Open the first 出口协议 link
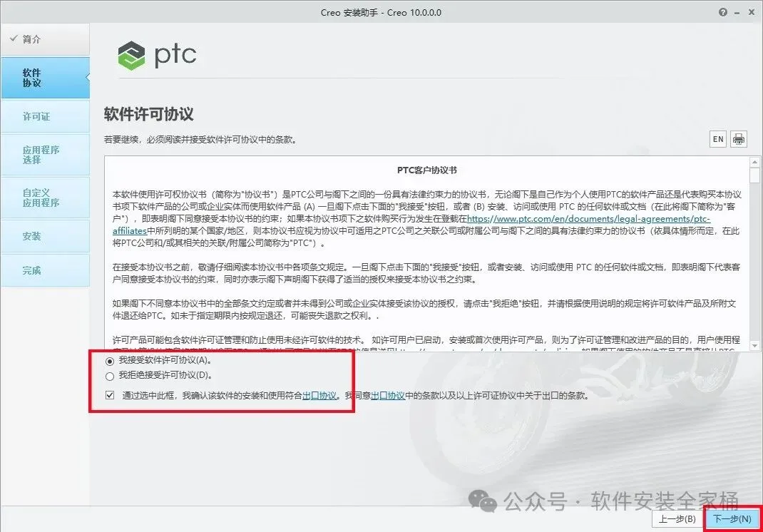 coord(319,395)
